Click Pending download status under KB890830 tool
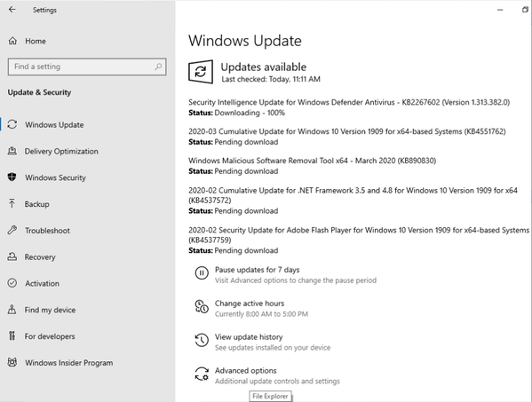 pyautogui.click(x=246, y=171)
